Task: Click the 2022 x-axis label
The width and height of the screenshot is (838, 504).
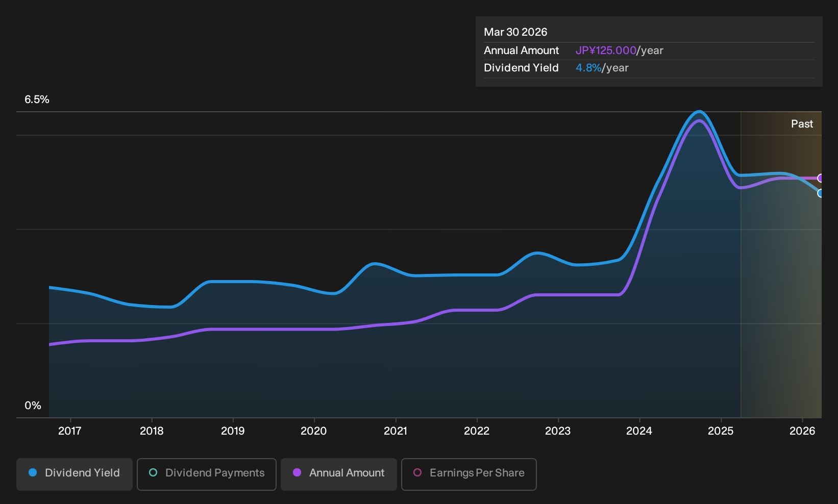Action: [477, 431]
